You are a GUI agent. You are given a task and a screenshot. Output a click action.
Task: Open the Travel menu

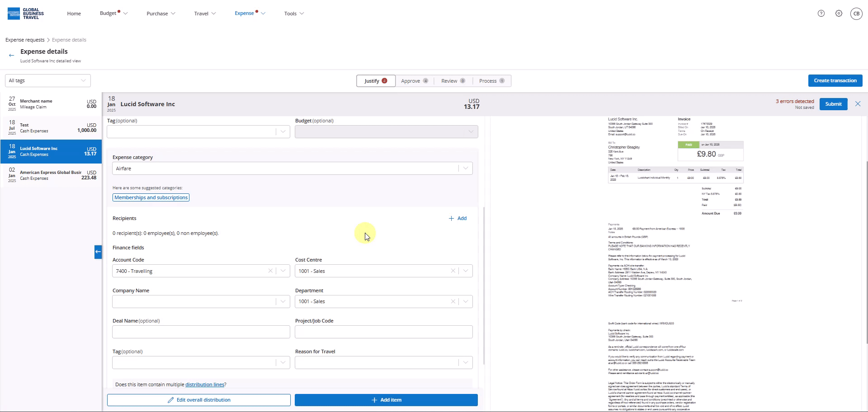coord(205,14)
